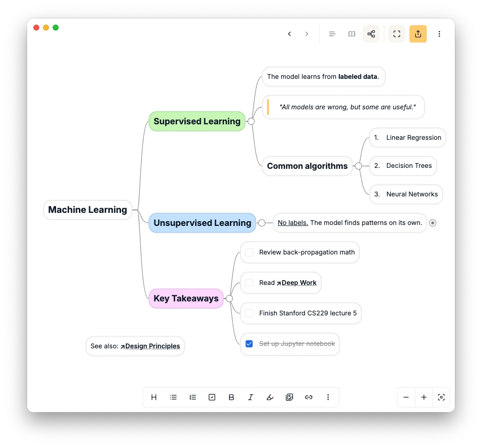Collapse the Supervised Learning branch
The image size is (482, 448).
pos(251,121)
